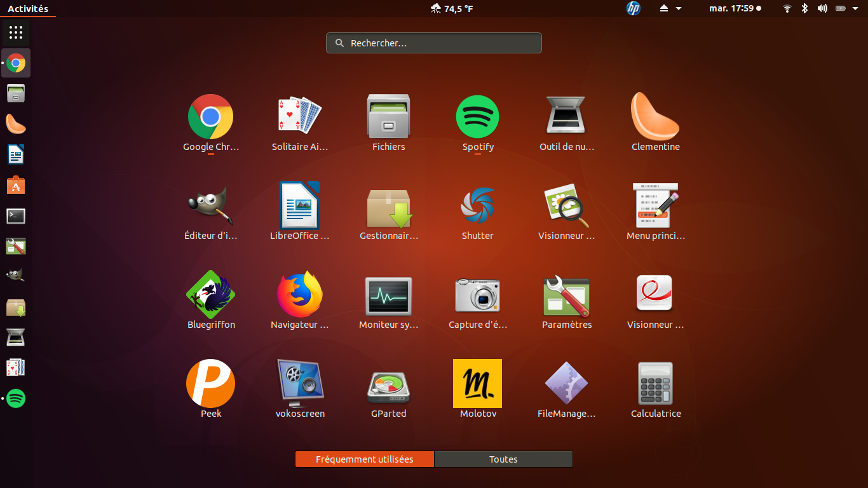
Task: Click the Rechercher search field
Action: (434, 43)
